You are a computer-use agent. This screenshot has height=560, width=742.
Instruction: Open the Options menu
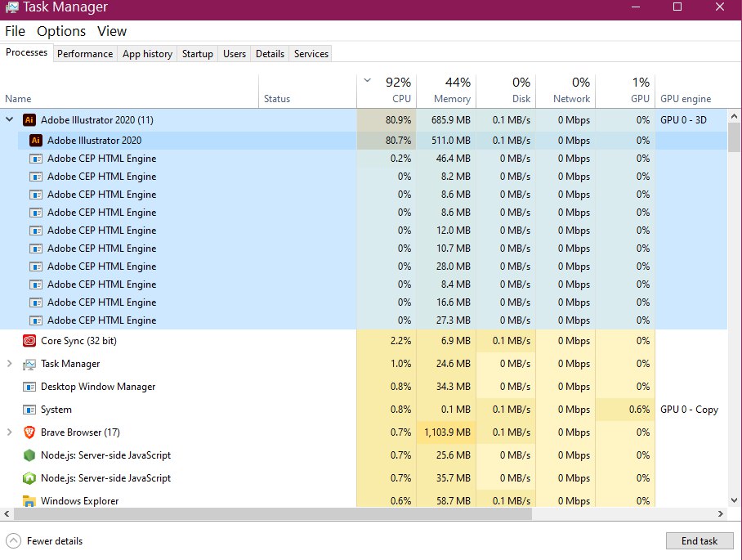pyautogui.click(x=61, y=31)
